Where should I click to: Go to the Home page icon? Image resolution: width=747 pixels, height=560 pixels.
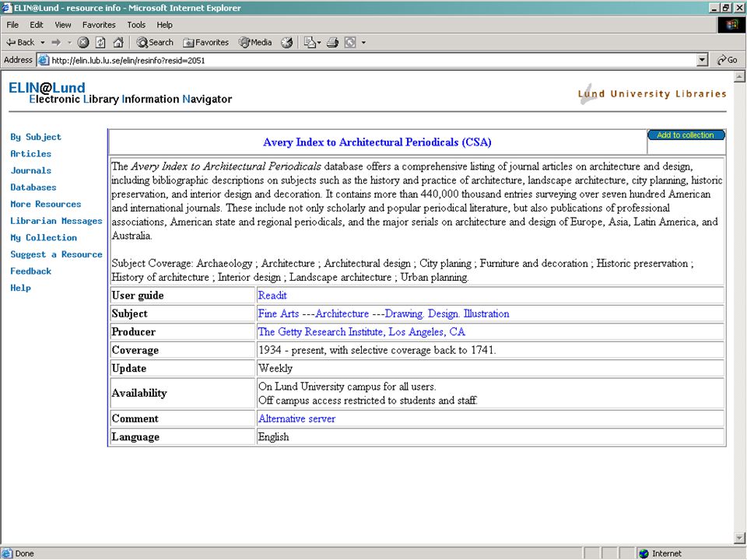click(x=118, y=42)
